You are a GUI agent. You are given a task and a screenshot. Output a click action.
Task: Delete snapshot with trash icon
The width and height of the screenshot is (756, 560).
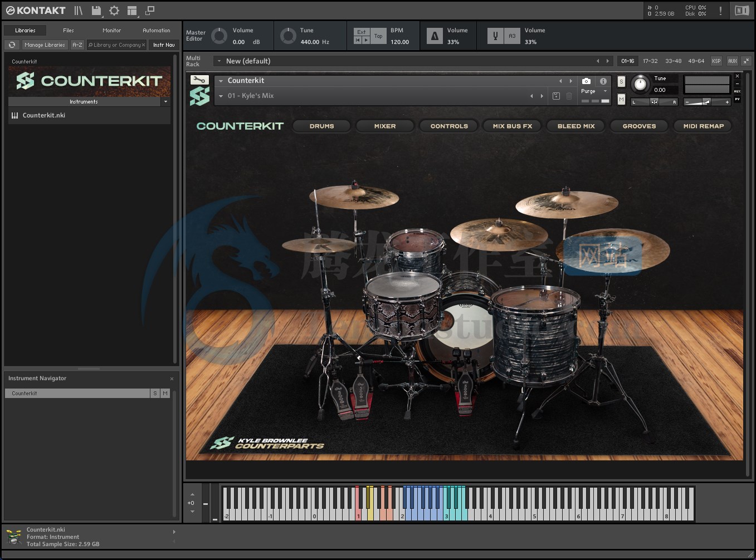coord(569,96)
